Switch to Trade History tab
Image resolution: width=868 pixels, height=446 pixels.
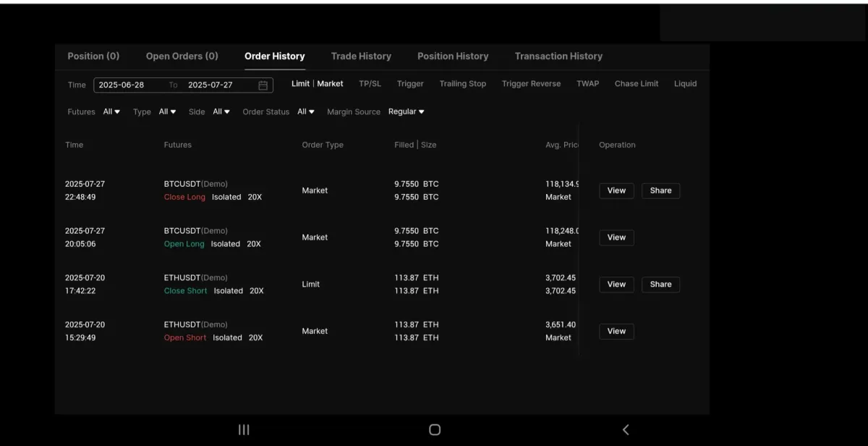(361, 56)
